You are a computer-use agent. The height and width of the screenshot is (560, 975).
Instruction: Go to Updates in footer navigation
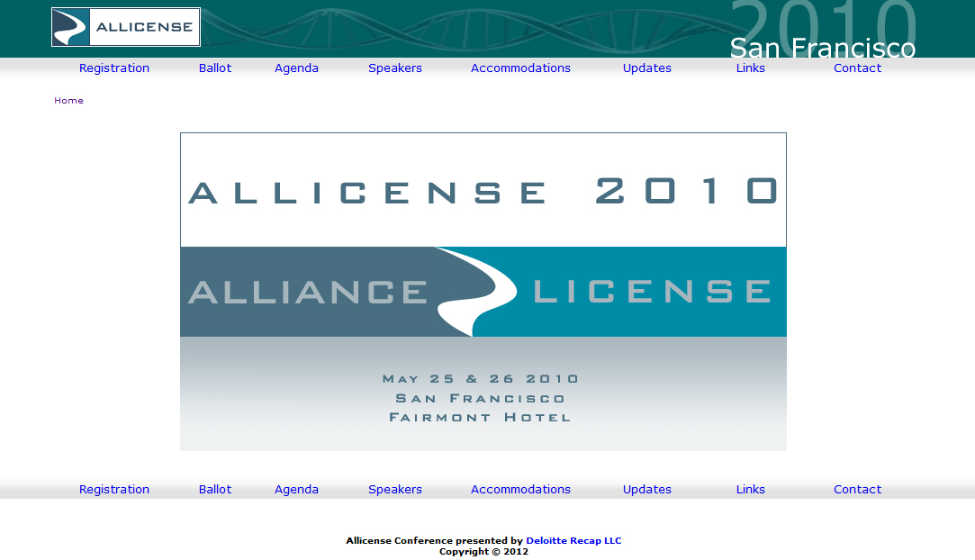[x=647, y=490]
